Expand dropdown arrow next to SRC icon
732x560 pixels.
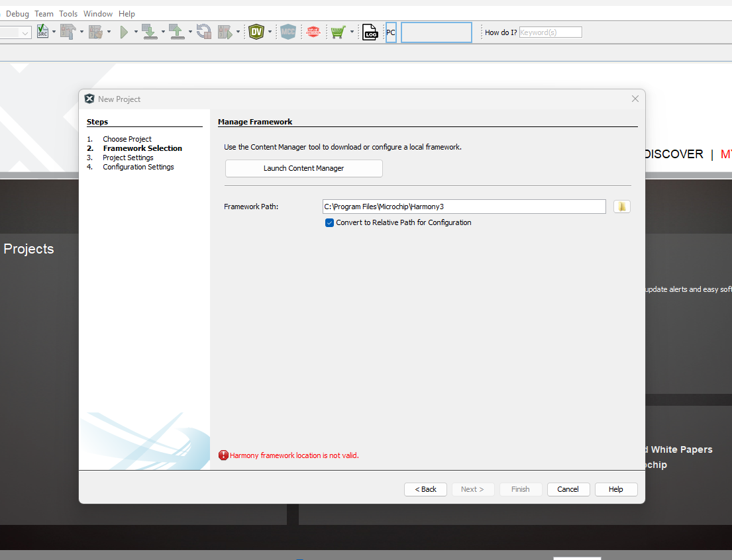(x=54, y=32)
